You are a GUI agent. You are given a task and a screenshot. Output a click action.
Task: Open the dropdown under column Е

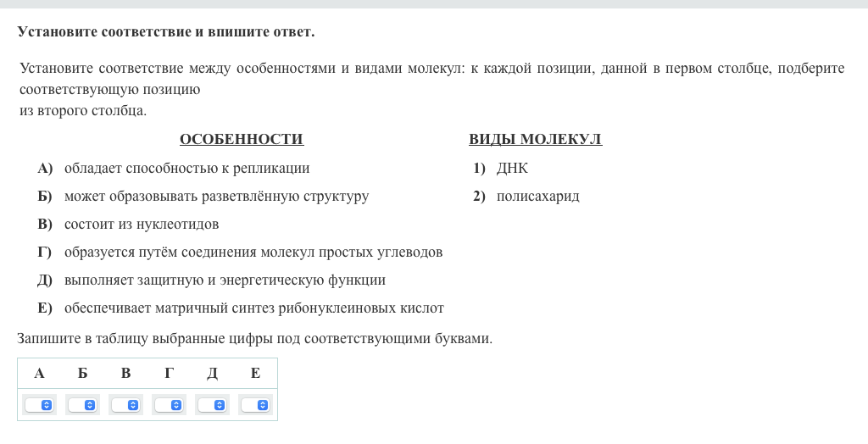coord(255,405)
